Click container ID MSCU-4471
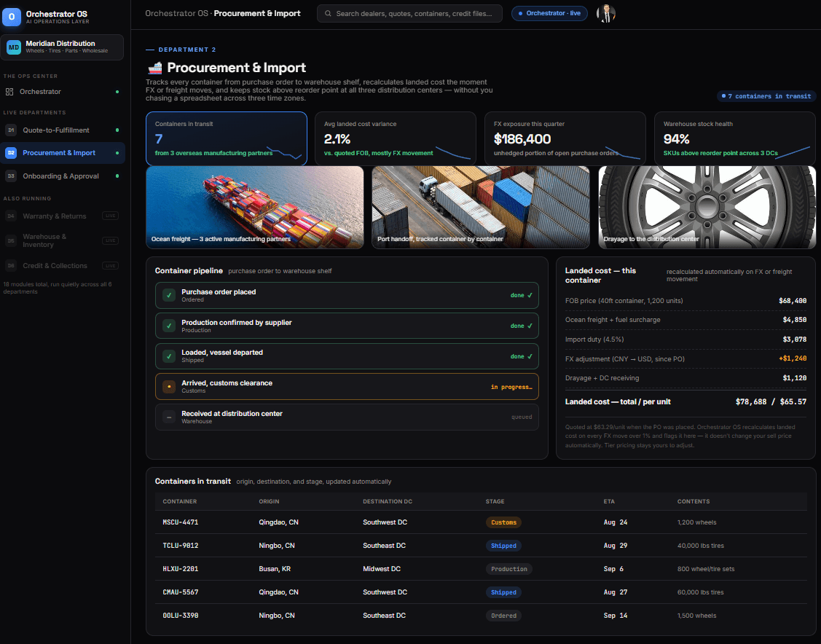Screen dimensions: 821x644 (180, 522)
